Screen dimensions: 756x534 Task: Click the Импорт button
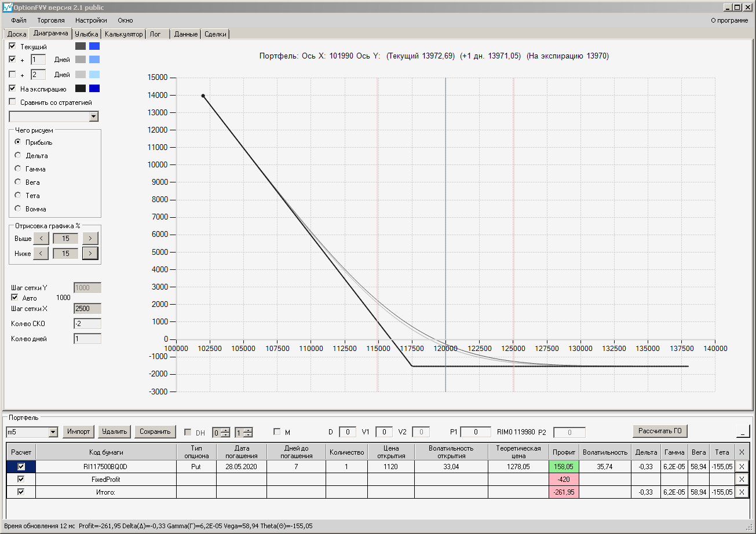pos(79,431)
